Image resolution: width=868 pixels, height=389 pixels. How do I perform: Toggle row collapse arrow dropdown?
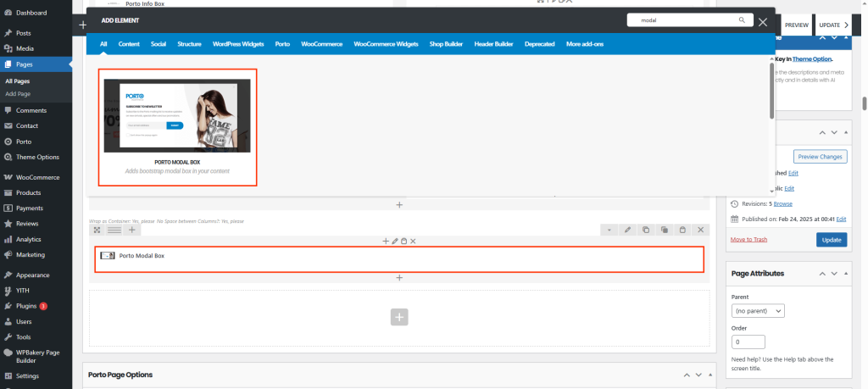pyautogui.click(x=609, y=230)
